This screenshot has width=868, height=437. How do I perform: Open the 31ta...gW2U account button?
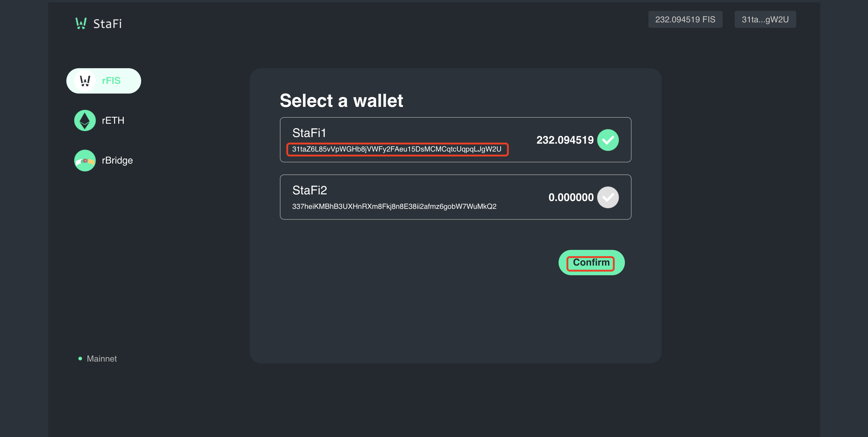coord(765,19)
